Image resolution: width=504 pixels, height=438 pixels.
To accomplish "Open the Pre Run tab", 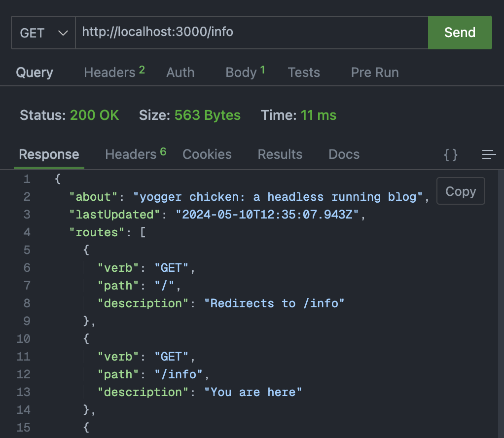I will point(374,73).
